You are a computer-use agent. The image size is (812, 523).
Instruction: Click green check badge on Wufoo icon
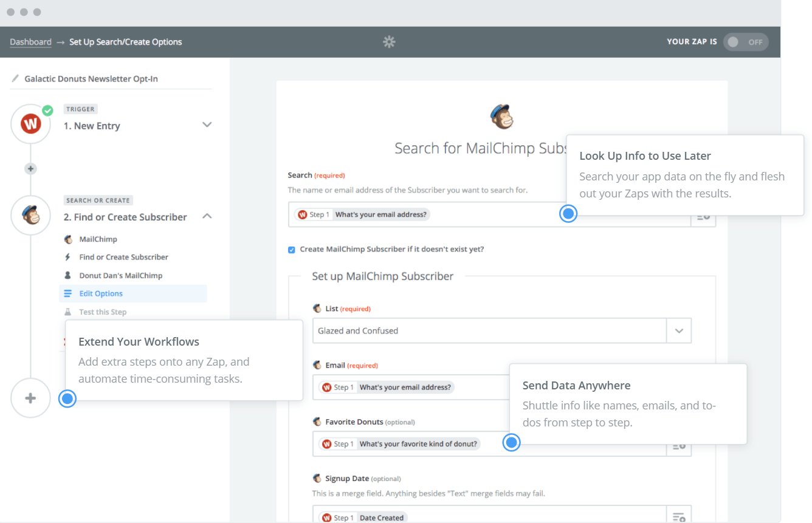pos(47,111)
